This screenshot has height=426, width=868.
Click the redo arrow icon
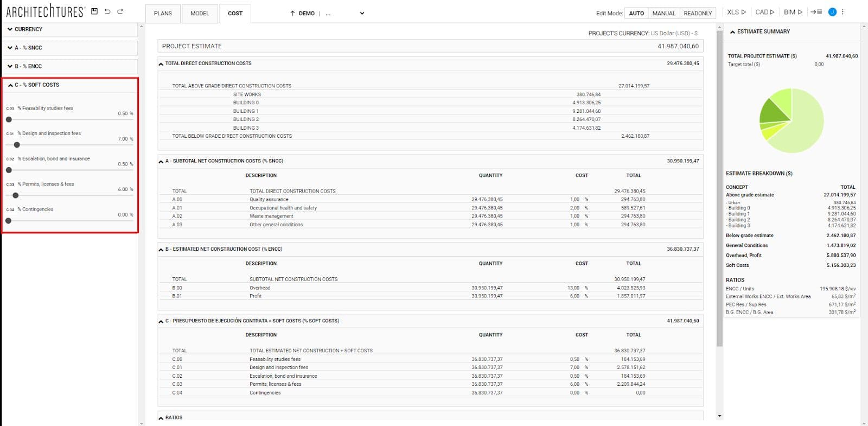pyautogui.click(x=120, y=11)
